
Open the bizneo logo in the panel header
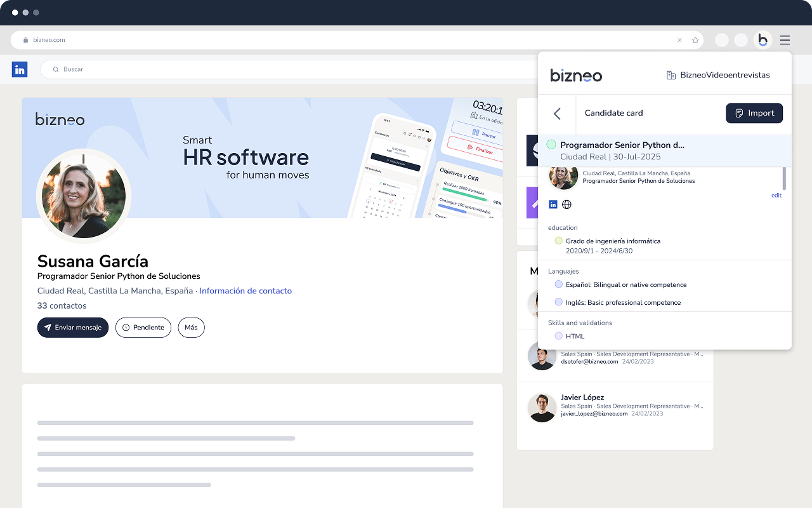tap(576, 75)
